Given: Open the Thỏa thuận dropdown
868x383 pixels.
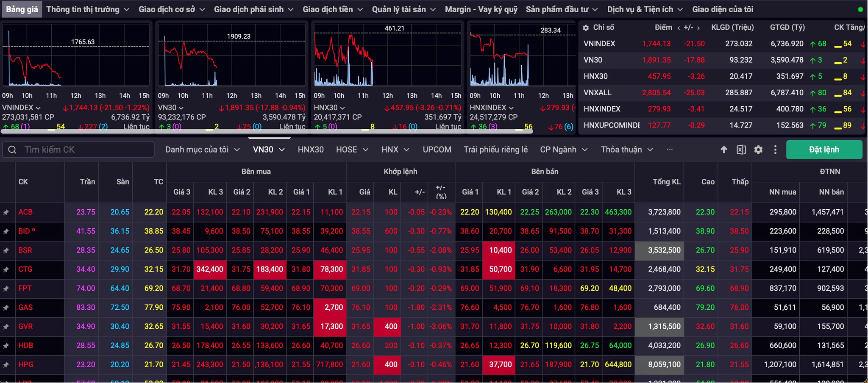Looking at the screenshot, I should (x=627, y=150).
